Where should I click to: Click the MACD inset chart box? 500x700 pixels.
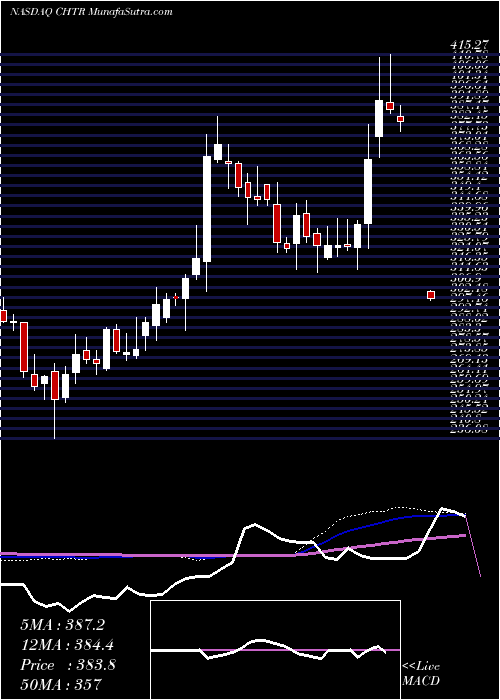pyautogui.click(x=276, y=650)
